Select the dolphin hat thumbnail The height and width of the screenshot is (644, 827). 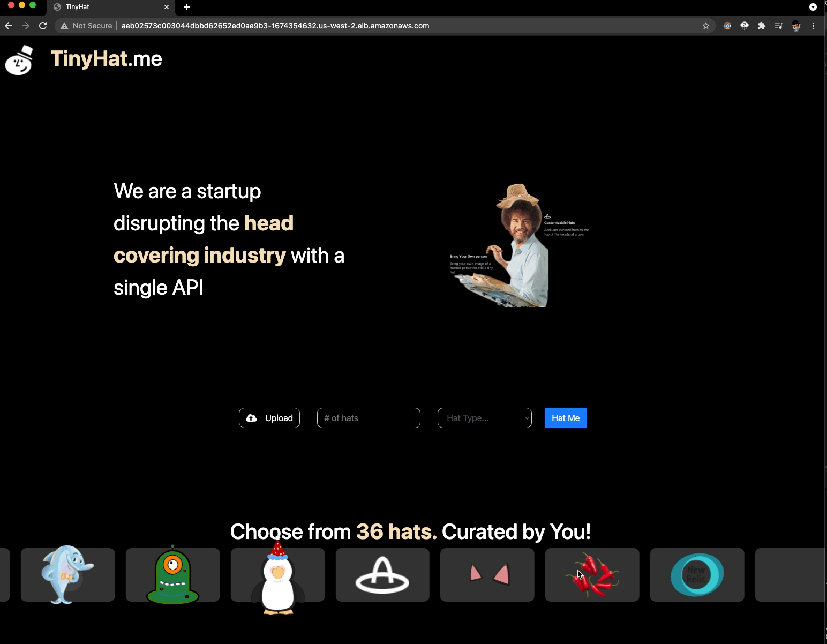point(67,574)
